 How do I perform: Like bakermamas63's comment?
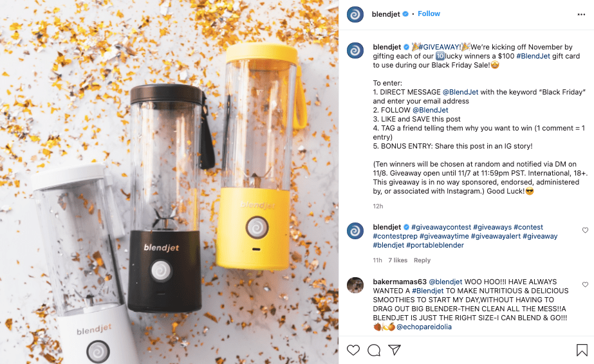click(x=585, y=284)
